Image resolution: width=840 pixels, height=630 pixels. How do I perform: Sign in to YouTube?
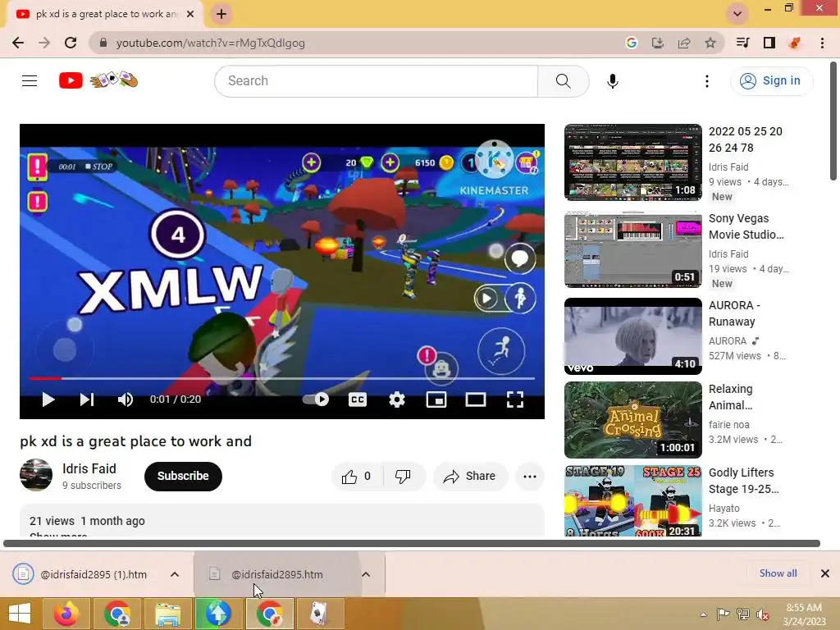pyautogui.click(x=771, y=81)
